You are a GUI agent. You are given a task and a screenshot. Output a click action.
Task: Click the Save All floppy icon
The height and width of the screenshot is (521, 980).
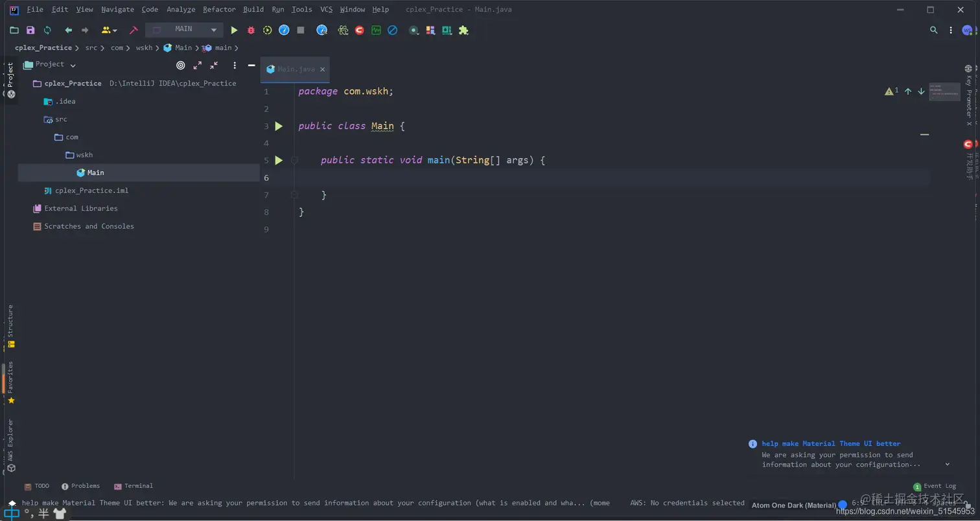tap(30, 30)
